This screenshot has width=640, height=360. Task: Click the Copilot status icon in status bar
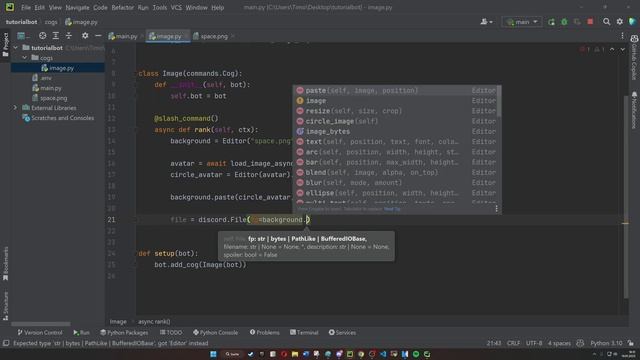580,343
